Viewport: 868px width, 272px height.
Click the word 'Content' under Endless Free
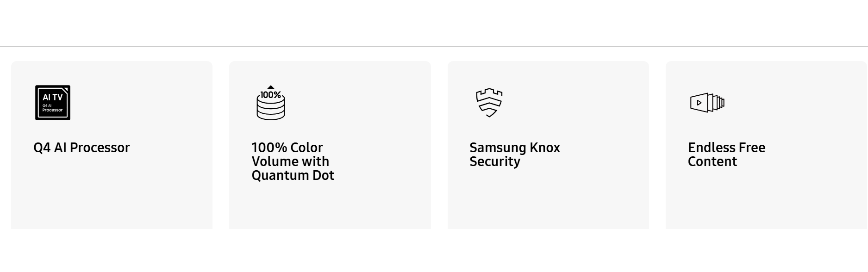click(x=712, y=161)
